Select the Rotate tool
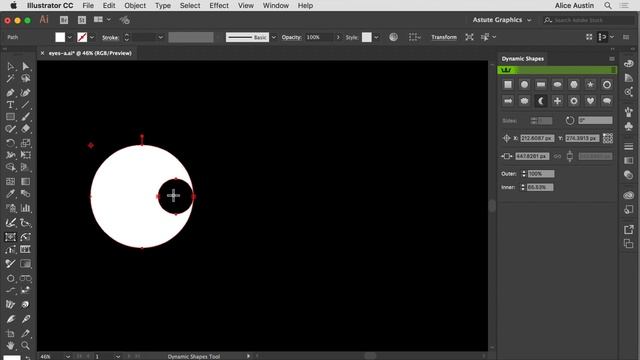The height and width of the screenshot is (360, 640). (10, 143)
